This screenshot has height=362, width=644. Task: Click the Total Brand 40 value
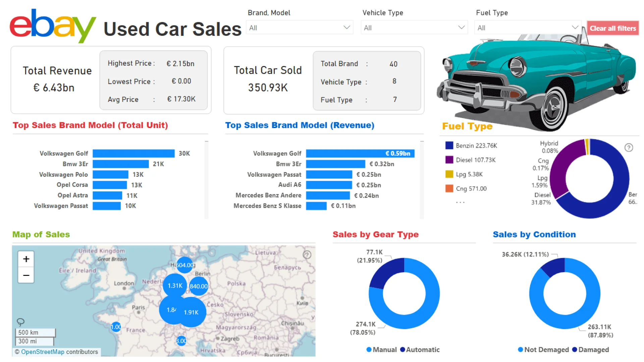[x=393, y=64]
